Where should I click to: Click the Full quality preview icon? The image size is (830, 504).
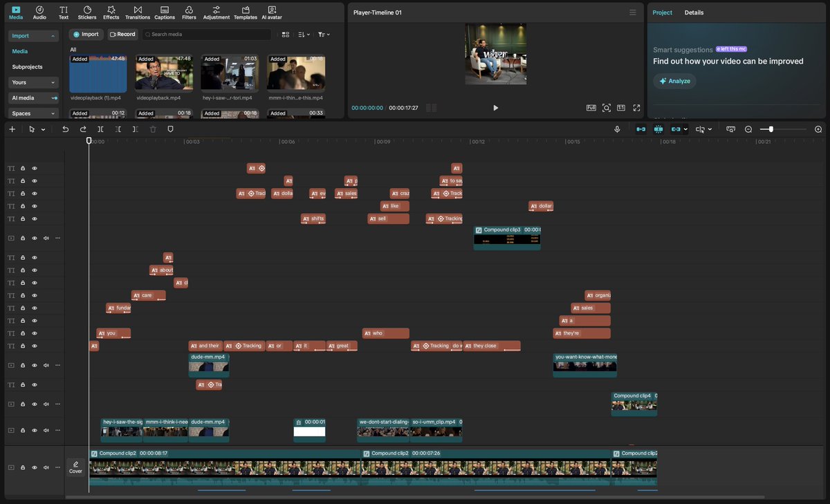point(591,108)
